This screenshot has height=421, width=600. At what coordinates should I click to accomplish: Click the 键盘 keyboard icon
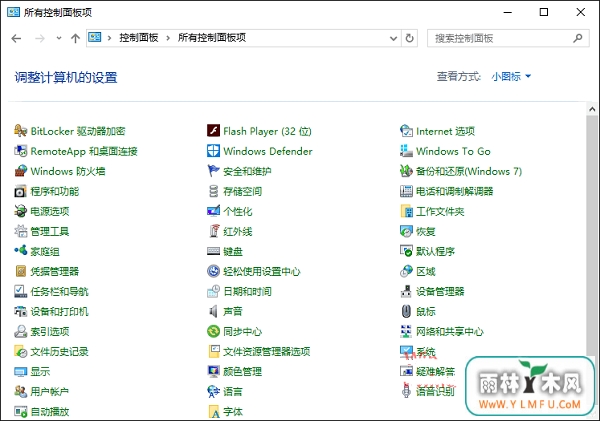click(214, 251)
